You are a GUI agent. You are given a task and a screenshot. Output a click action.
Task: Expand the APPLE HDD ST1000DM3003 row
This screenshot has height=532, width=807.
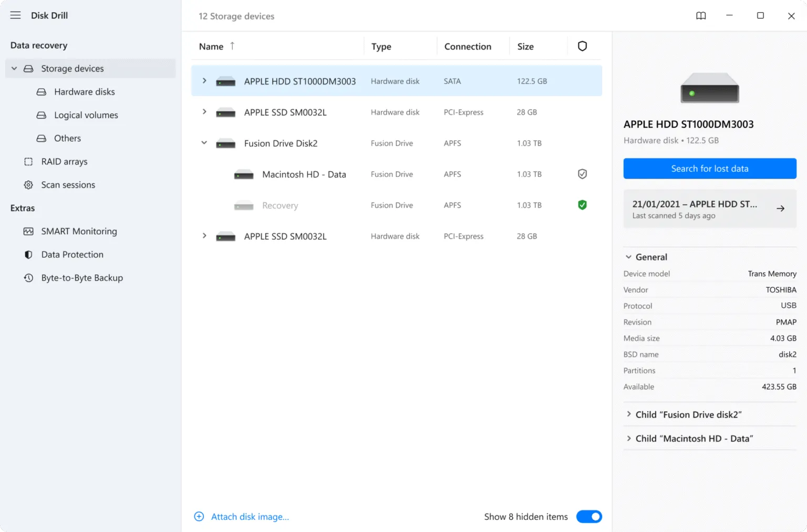[x=204, y=81]
